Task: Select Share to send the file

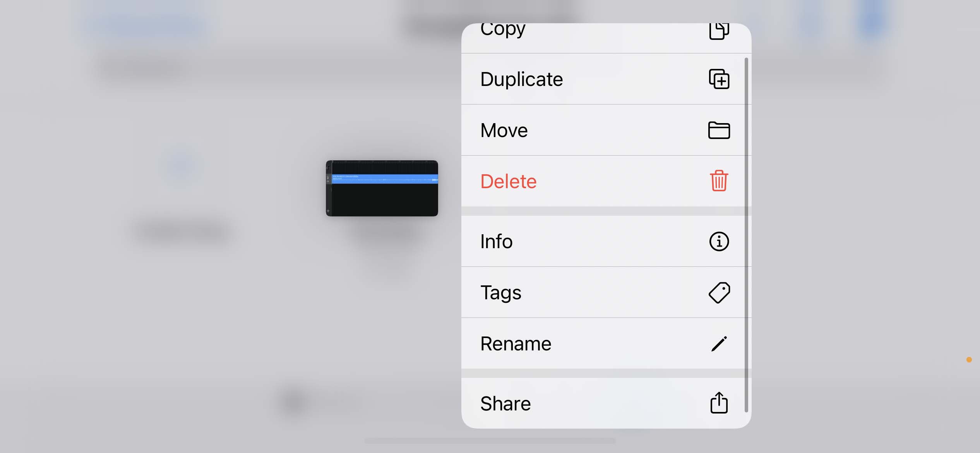Action: point(605,403)
